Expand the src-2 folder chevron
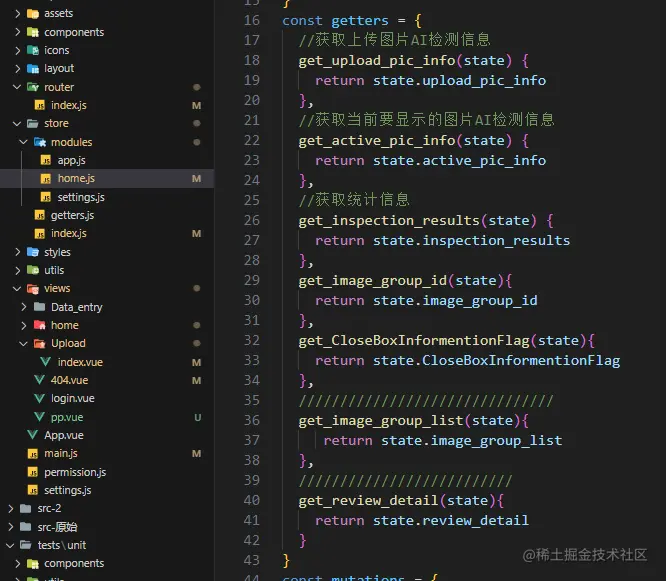Screen dimensions: 666x581 pyautogui.click(x=11, y=508)
